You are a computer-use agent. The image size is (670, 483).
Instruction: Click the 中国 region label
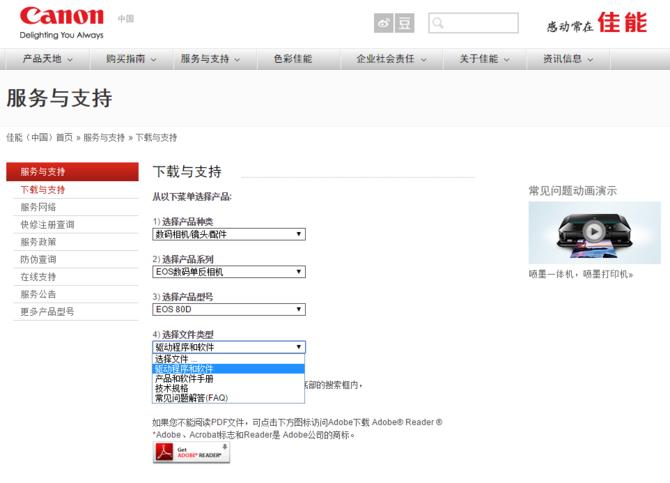click(x=126, y=18)
